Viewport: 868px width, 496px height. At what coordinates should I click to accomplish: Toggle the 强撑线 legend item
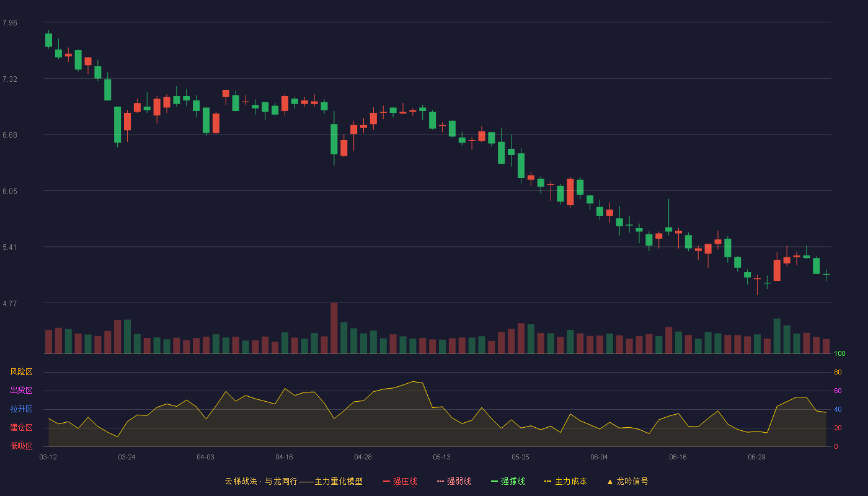point(508,481)
